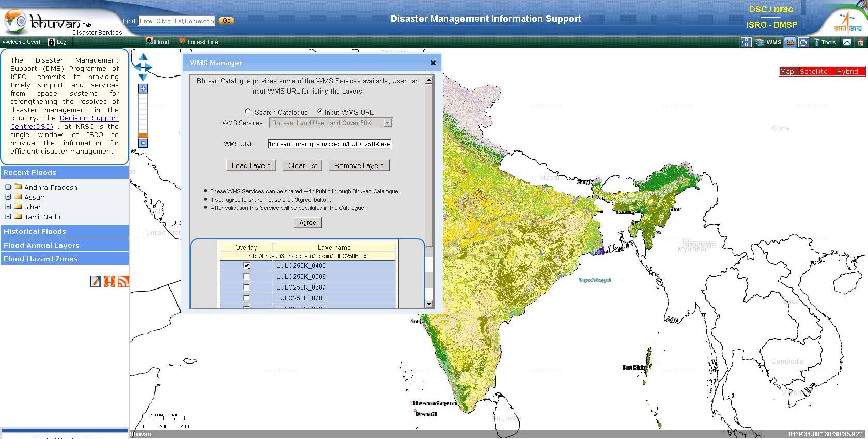
Task: Pan the map north with the up arrow
Action: (x=144, y=57)
